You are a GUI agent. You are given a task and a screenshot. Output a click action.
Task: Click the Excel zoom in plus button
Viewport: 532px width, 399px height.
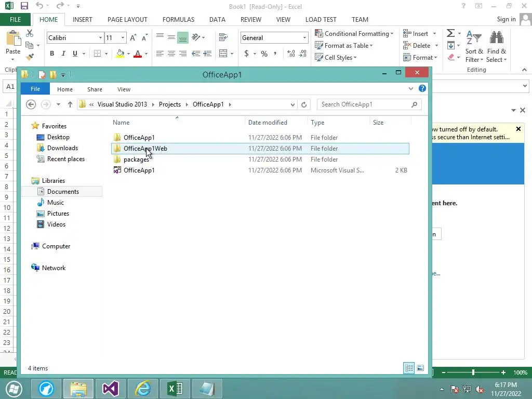(x=503, y=373)
